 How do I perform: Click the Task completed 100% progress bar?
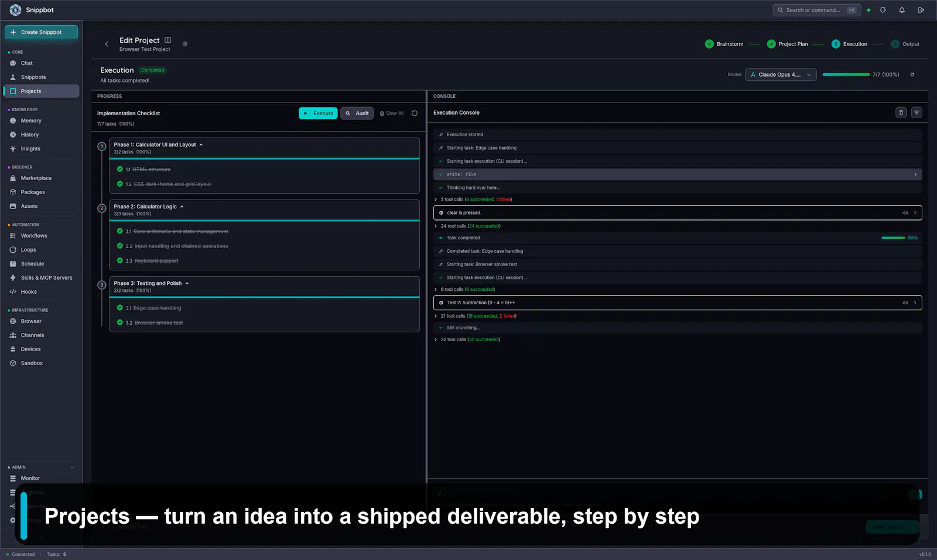pyautogui.click(x=893, y=238)
